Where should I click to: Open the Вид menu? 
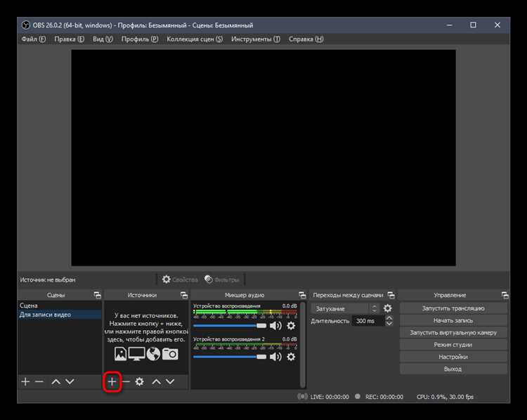(x=103, y=39)
